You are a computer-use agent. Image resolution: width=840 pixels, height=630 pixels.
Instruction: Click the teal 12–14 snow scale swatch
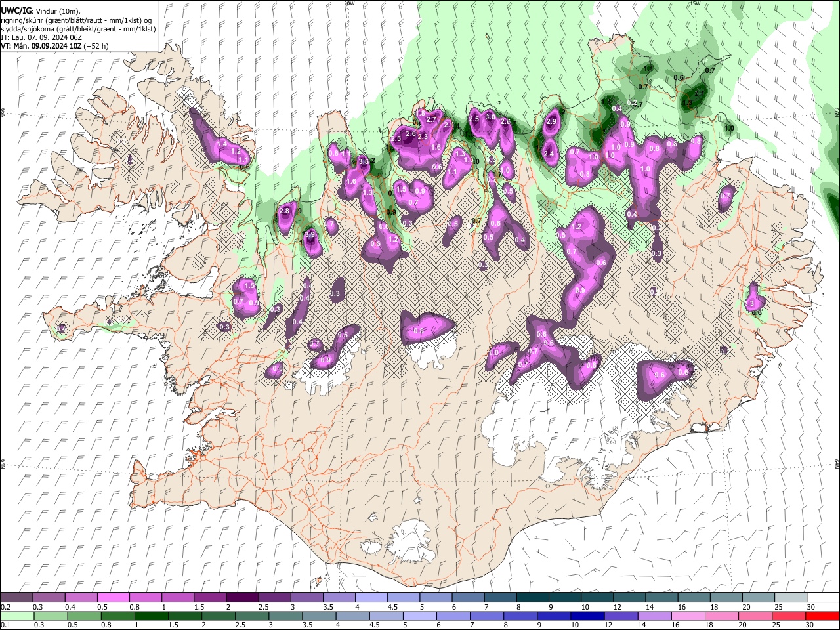click(x=629, y=598)
